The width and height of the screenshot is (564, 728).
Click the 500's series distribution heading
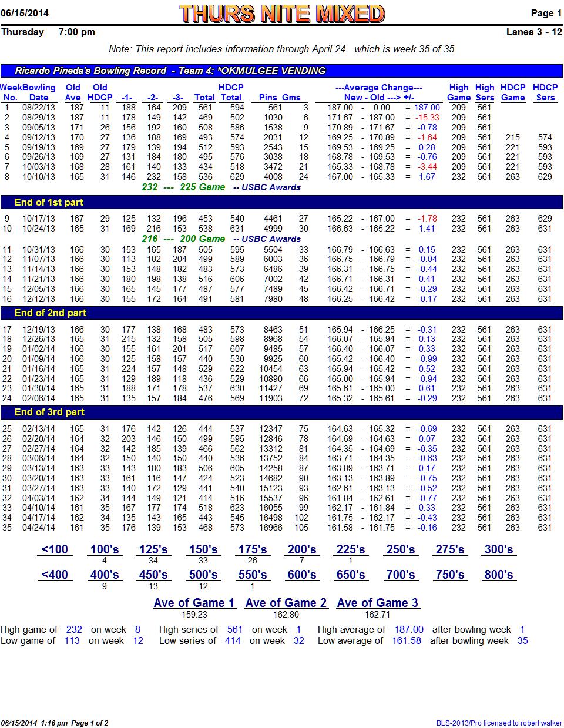point(203,575)
